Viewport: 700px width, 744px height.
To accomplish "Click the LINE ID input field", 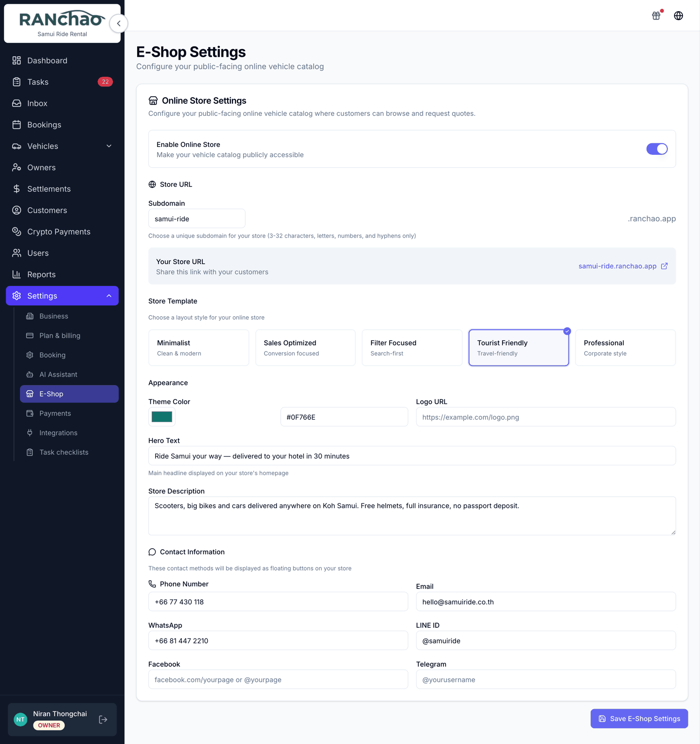I will tap(546, 640).
